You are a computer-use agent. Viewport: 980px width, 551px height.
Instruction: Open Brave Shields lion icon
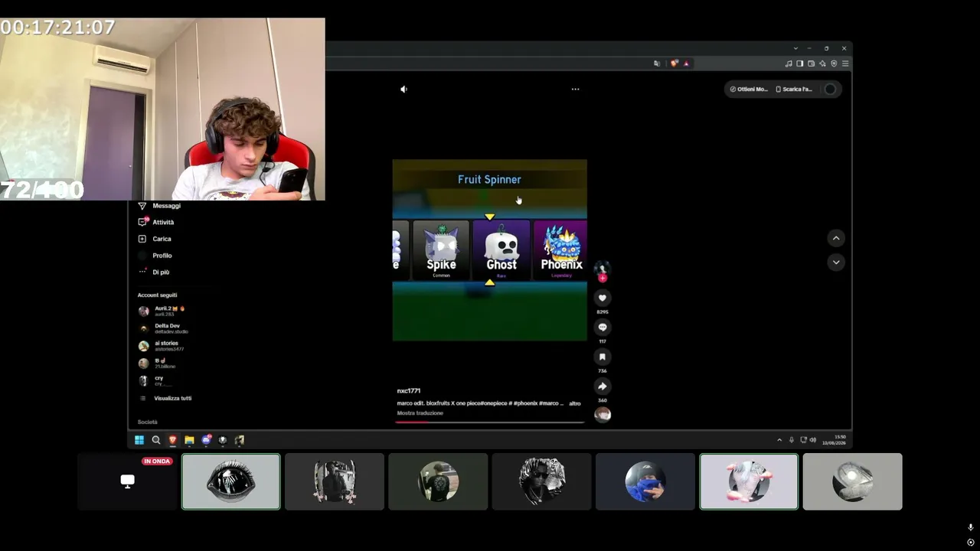674,64
